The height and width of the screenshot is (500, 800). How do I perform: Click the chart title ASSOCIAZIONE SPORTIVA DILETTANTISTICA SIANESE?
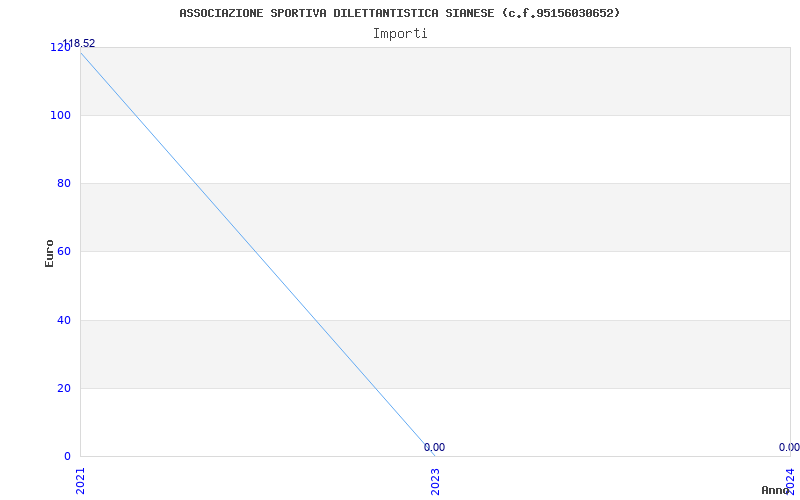(399, 13)
